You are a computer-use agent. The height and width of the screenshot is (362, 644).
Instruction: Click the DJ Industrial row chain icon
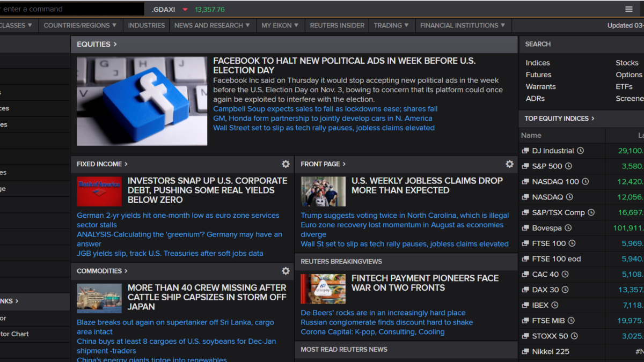[x=525, y=151]
